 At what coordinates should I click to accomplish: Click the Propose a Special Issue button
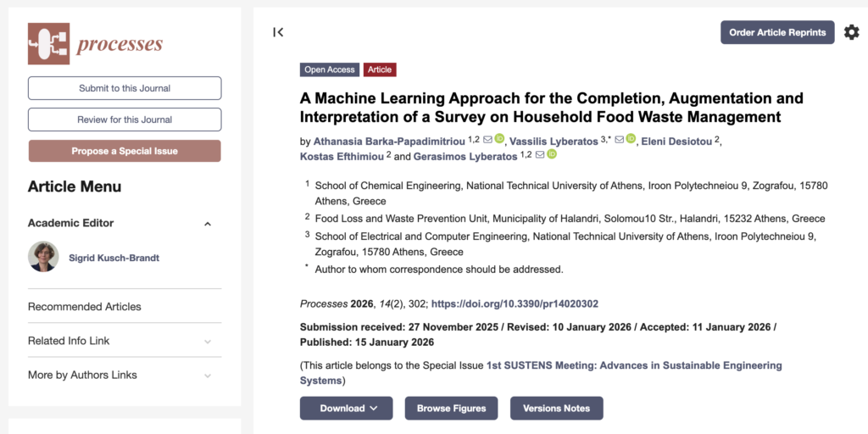click(125, 151)
